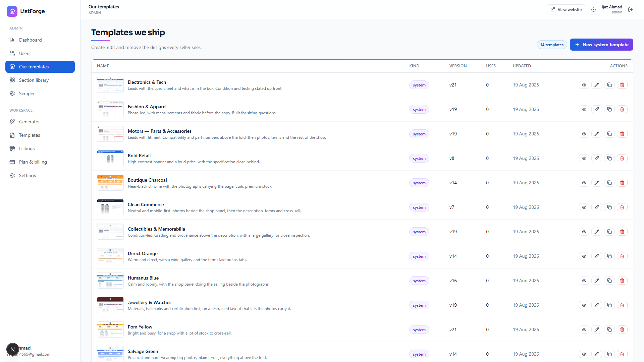Click the logout icon next to Ijaz Ahmad
The image size is (644, 362).
click(x=631, y=9)
